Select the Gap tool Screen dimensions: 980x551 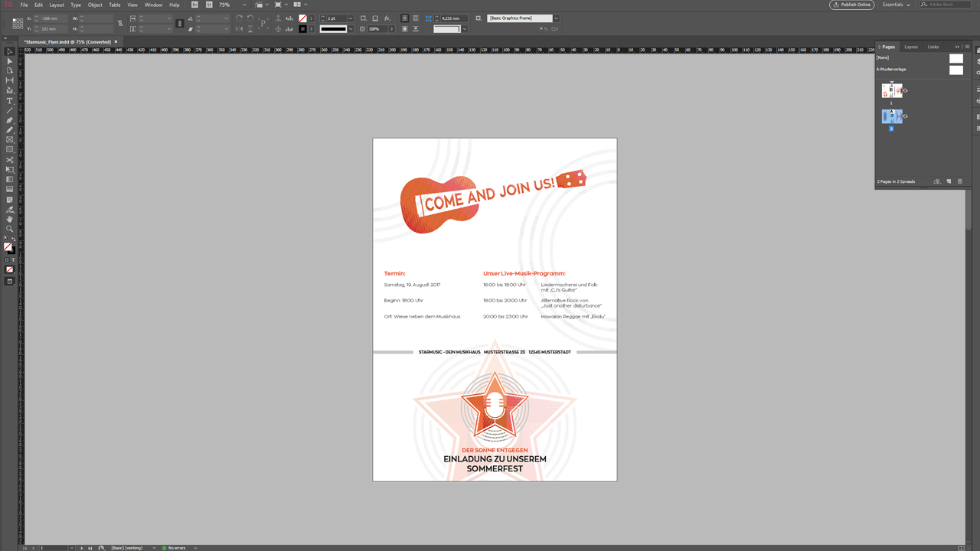(x=10, y=80)
